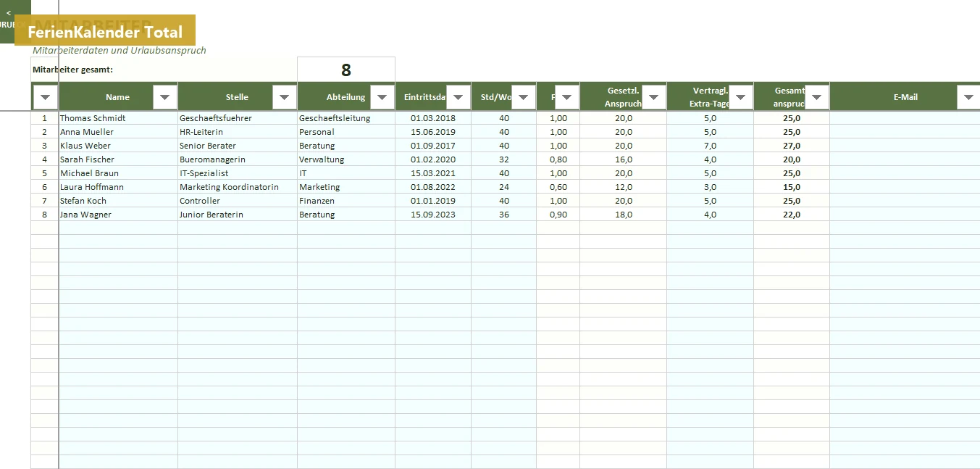Select the 'Michael Braun' cell
Viewport: 980px width, 469px height.
118,173
